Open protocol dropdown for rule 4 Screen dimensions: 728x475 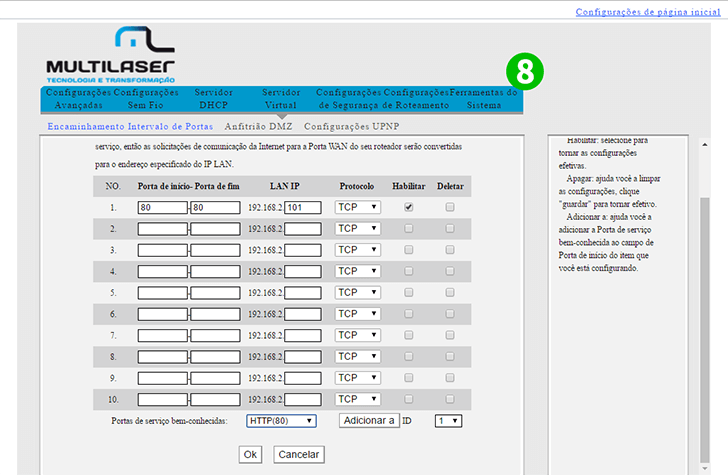(358, 271)
